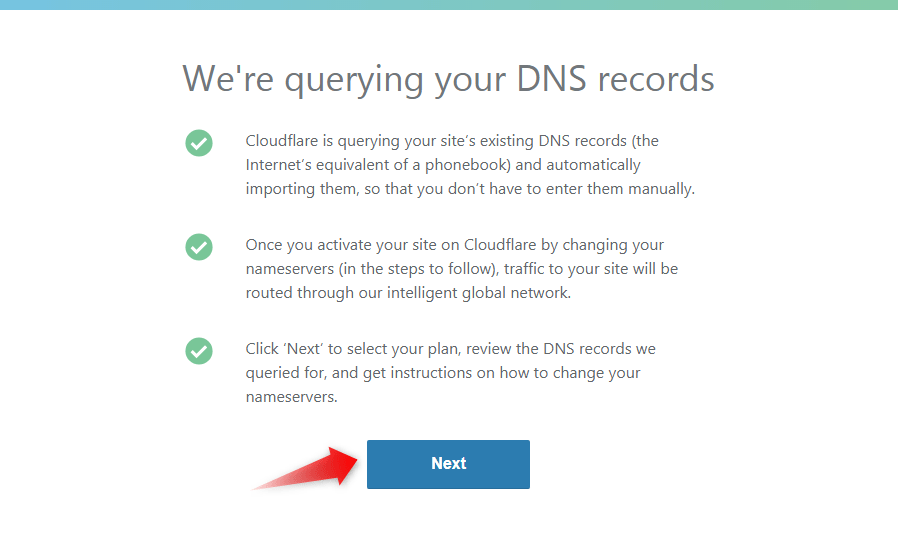Click the blue Next button
This screenshot has width=898, height=547.
(448, 464)
